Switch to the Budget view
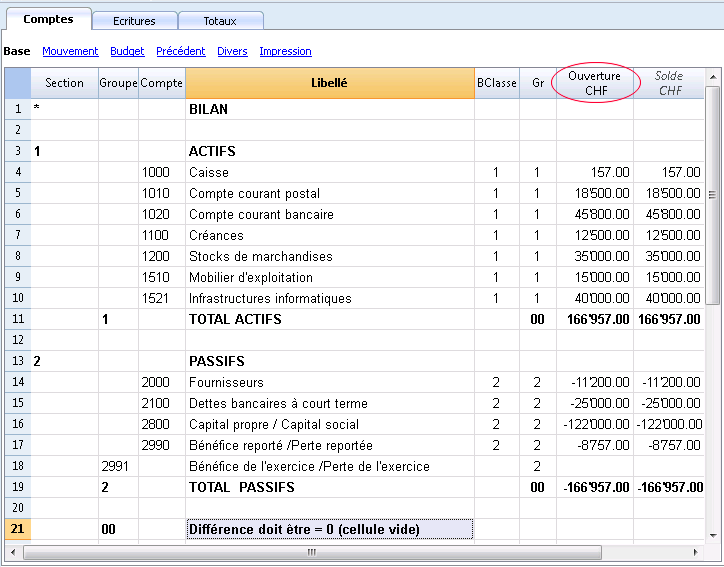This screenshot has height=567, width=724. (x=127, y=51)
